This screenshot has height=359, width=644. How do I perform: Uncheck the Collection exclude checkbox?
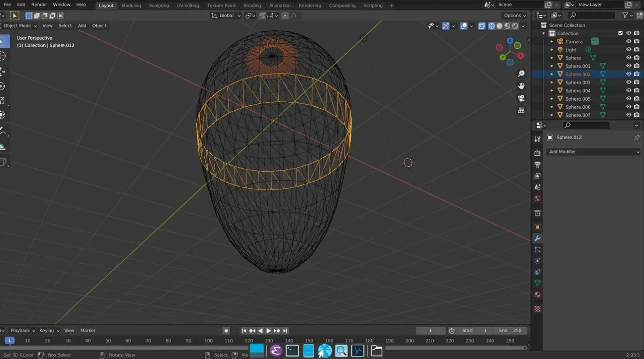[620, 33]
